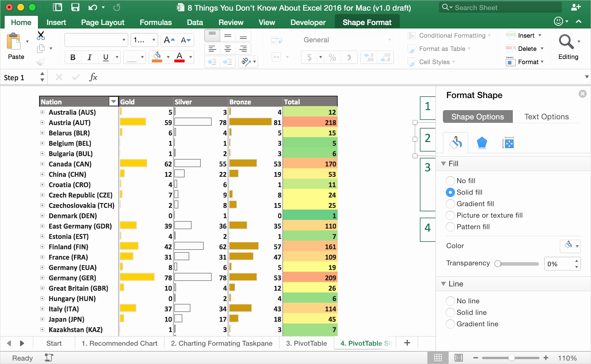Click the Increase Indent icon
The width and height of the screenshot is (591, 364).
228,62
